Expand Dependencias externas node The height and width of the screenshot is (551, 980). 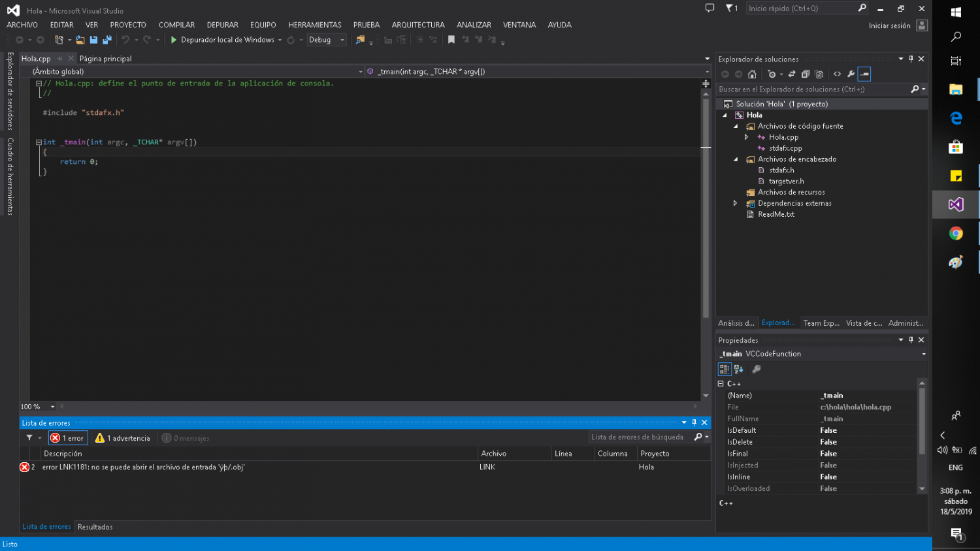[x=736, y=203]
